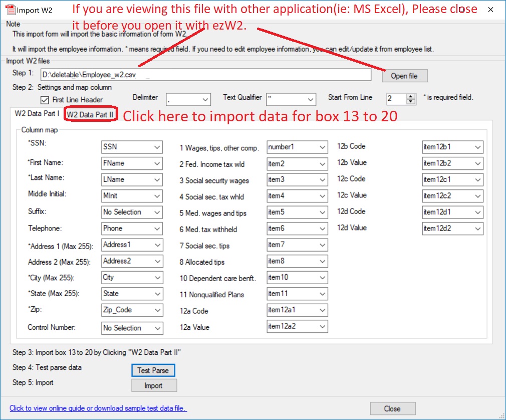This screenshot has width=506, height=420.
Task: Close the dialog with the Close button
Action: (x=392, y=408)
